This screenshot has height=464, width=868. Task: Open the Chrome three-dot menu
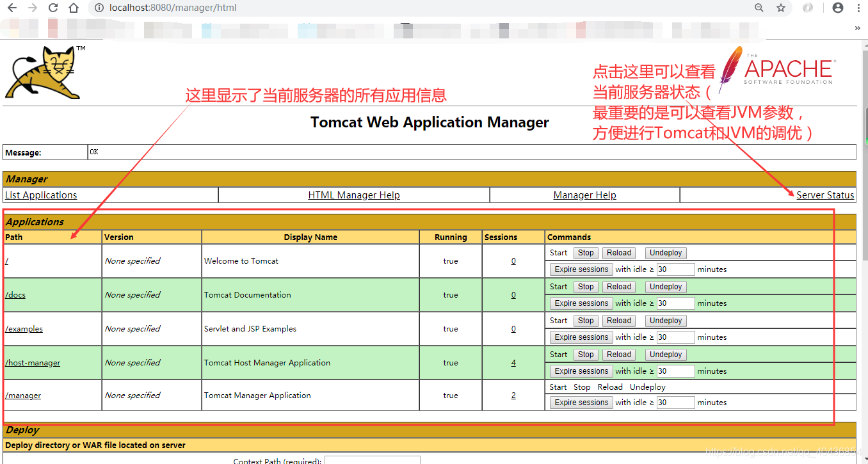click(858, 8)
